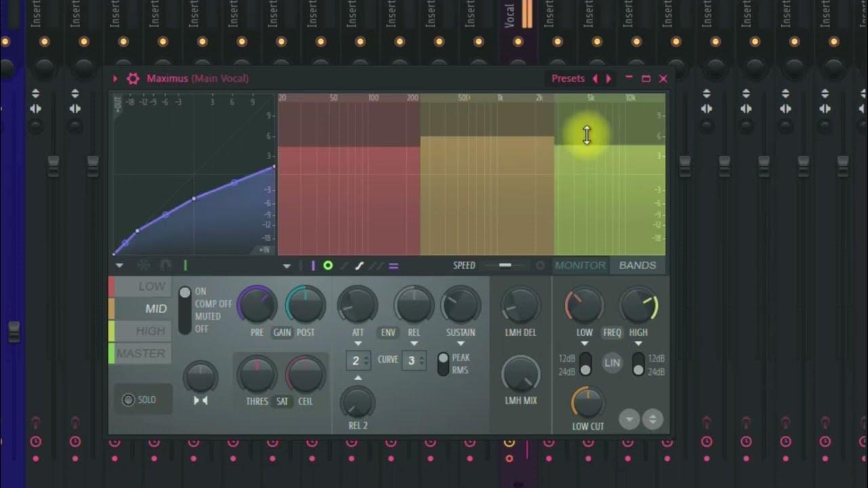Select next preset arrow
The height and width of the screenshot is (488, 868).
pos(608,79)
